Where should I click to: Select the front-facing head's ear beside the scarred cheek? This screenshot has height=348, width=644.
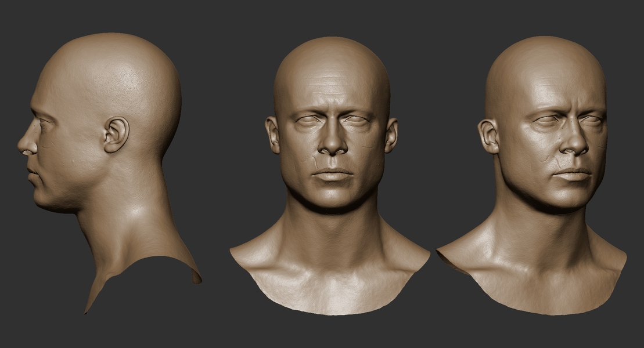click(272, 134)
